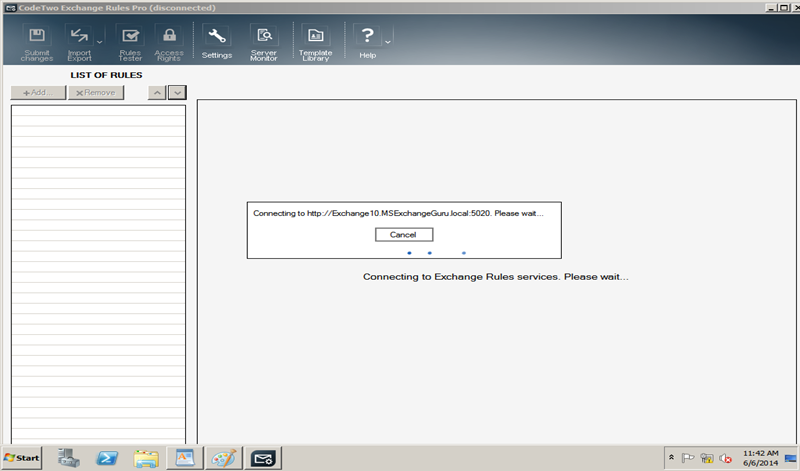Open the Windows Start menu
This screenshot has width=800, height=471.
[x=22, y=458]
